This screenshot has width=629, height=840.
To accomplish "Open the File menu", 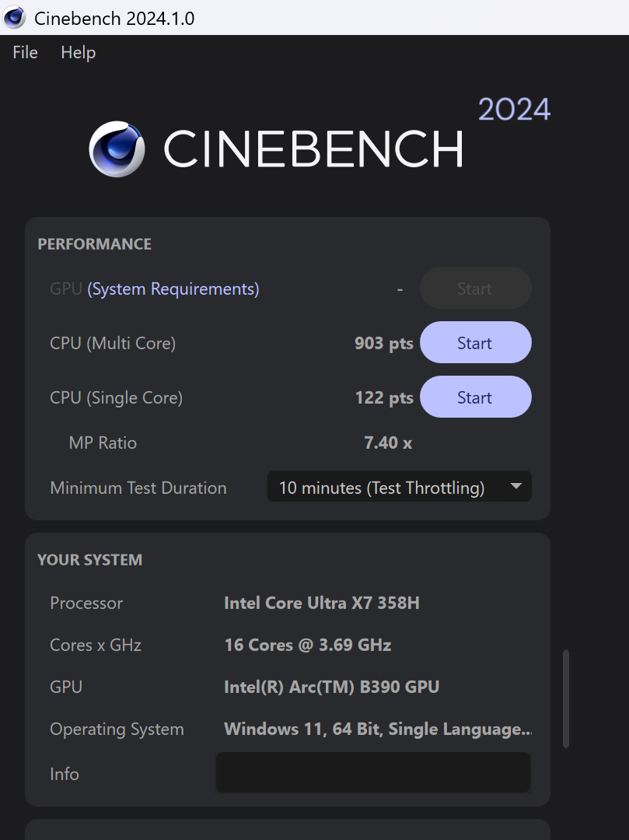I will tap(25, 53).
